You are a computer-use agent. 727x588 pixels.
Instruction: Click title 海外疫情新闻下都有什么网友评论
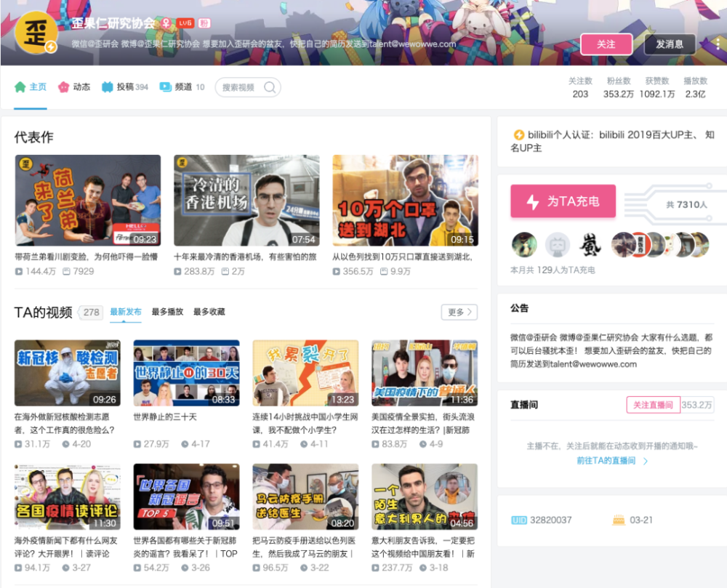tap(66, 547)
